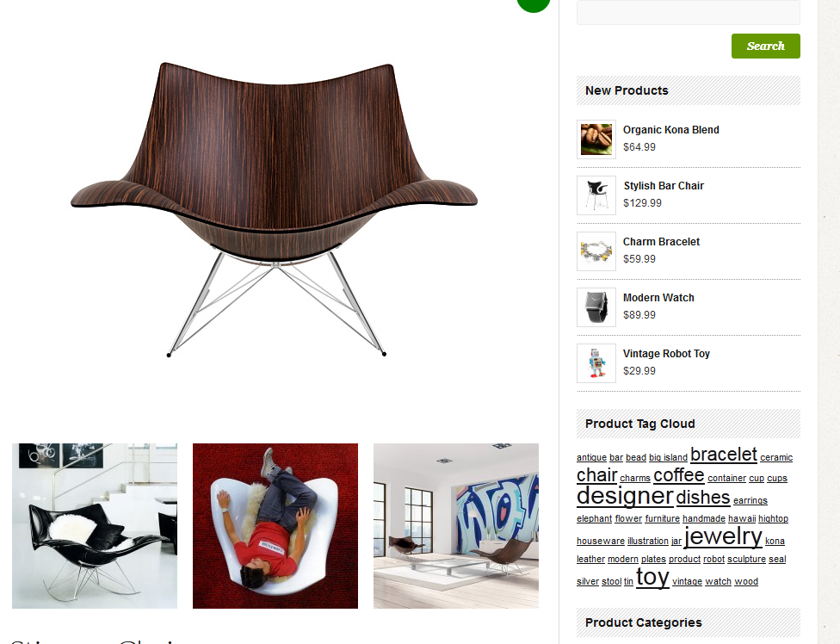
Task: Click the 'coffee' tag link
Action: (679, 475)
